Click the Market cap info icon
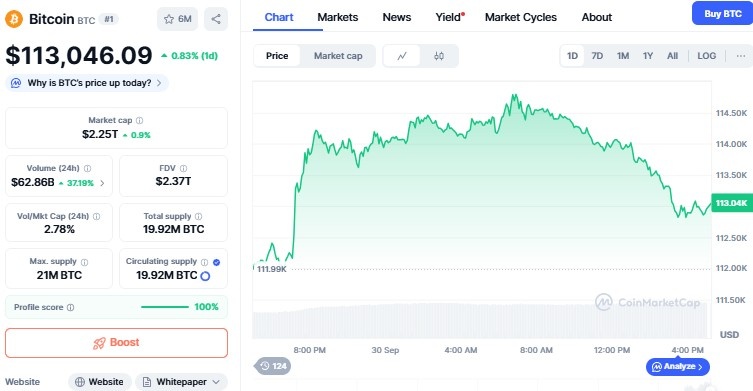Screen dimensions: 753x391 pos(139,121)
